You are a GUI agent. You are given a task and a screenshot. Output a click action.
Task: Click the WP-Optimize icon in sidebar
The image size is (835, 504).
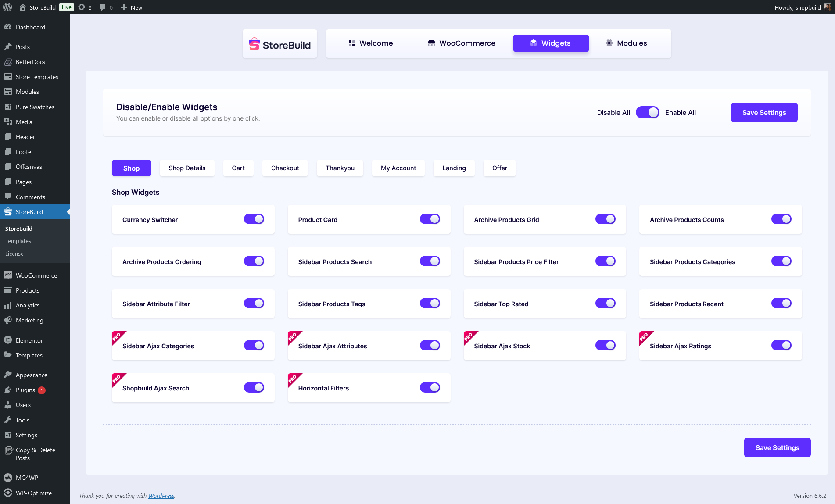(8, 493)
